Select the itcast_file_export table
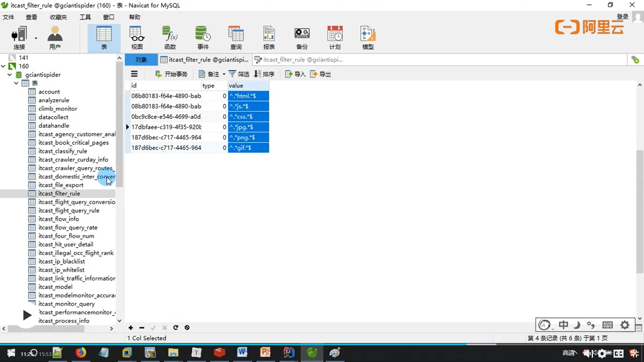 pyautogui.click(x=61, y=185)
